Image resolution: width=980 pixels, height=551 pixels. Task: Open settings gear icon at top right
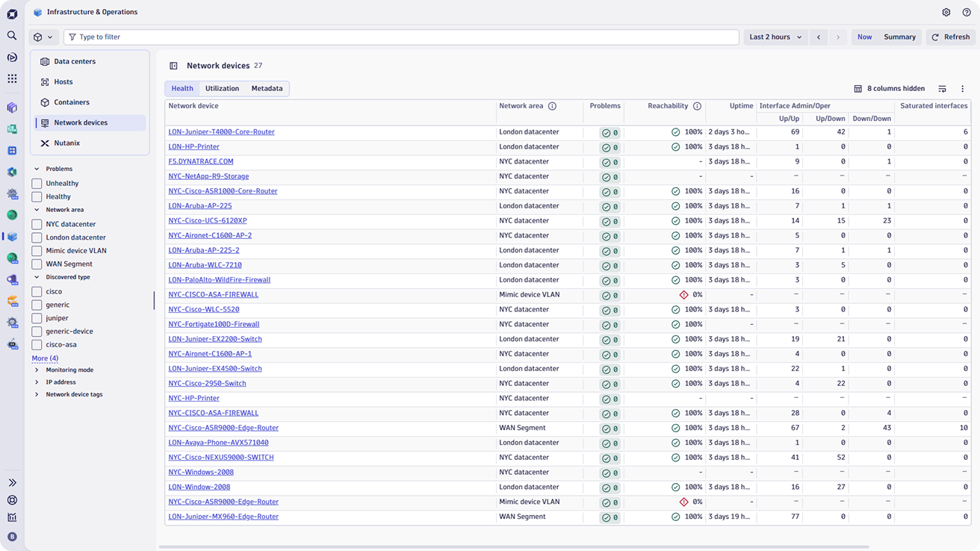point(946,12)
